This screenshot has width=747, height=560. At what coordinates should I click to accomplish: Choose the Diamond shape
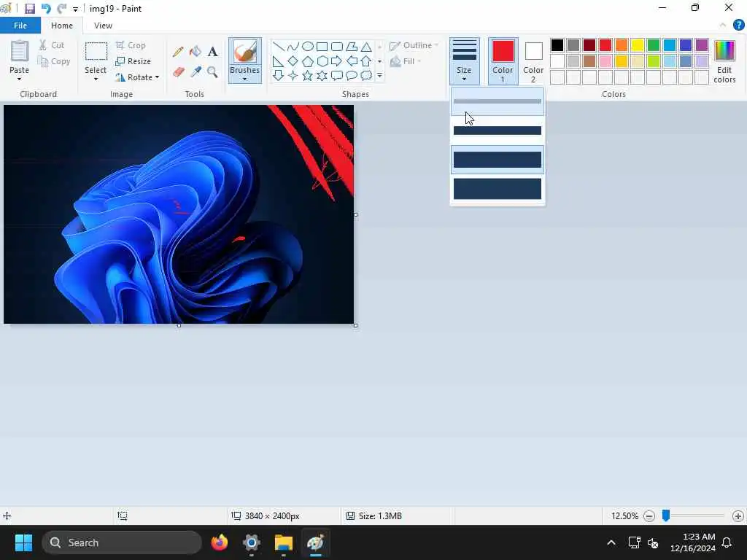[293, 61]
